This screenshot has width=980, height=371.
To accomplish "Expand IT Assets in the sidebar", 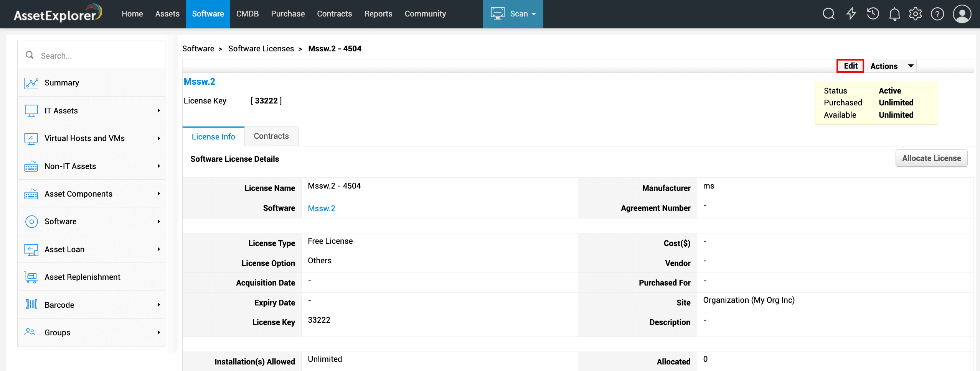I will coord(91,111).
